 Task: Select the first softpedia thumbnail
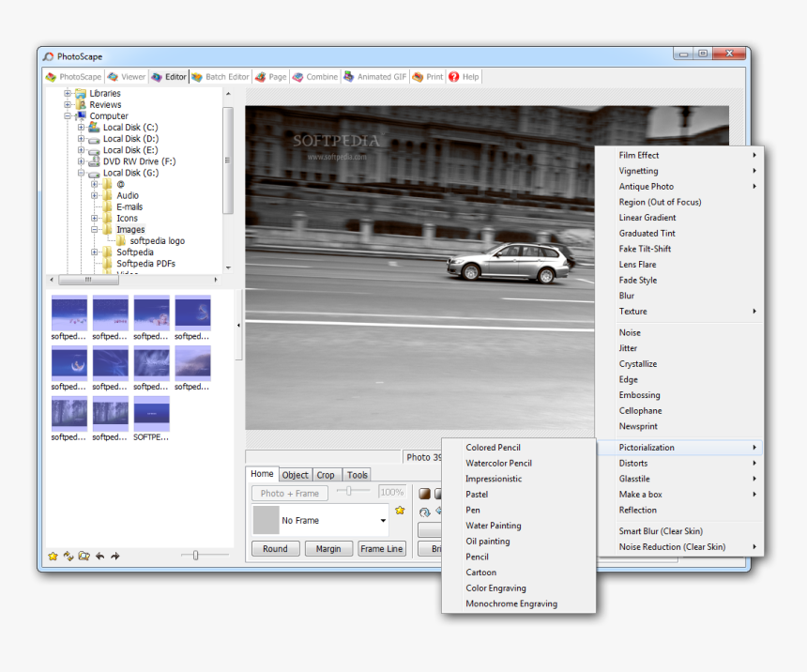(69, 310)
